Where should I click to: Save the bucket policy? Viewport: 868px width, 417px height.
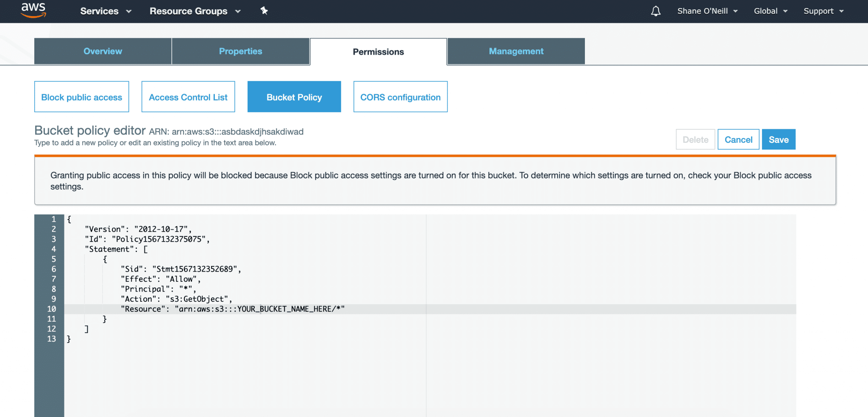coord(779,139)
